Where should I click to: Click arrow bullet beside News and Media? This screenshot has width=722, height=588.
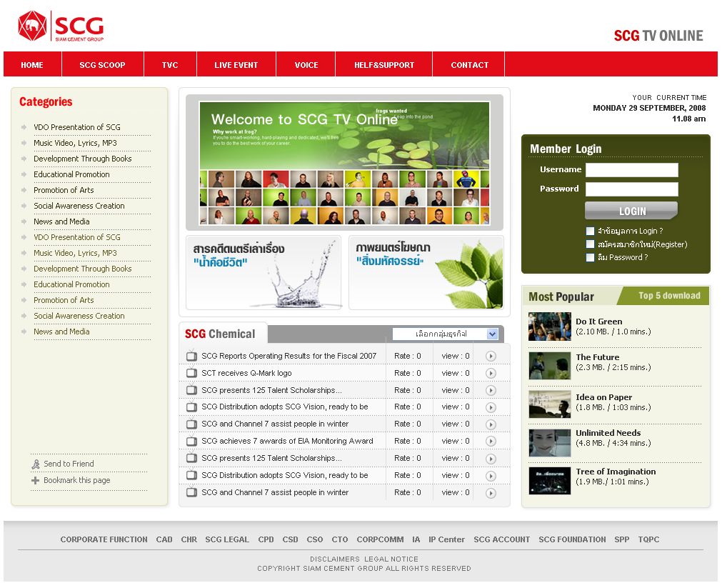[24, 222]
